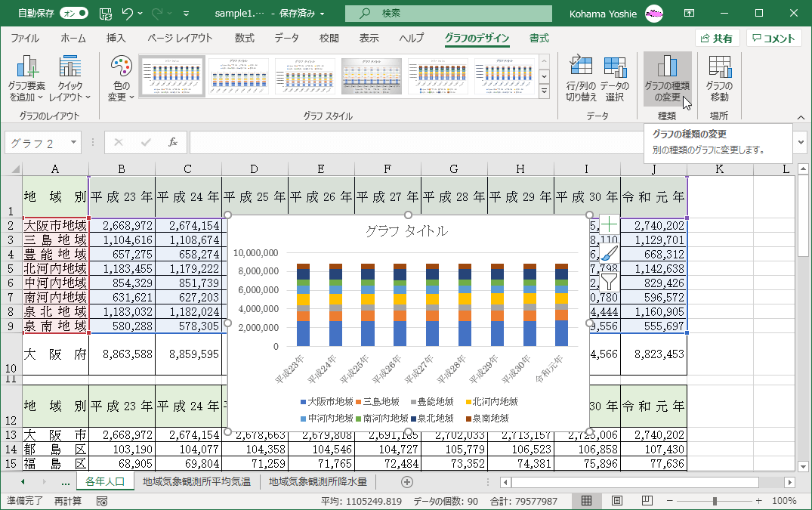This screenshot has width=812, height=510.
Task: Open the Insert (挿入) ribbon tab
Action: (116, 39)
